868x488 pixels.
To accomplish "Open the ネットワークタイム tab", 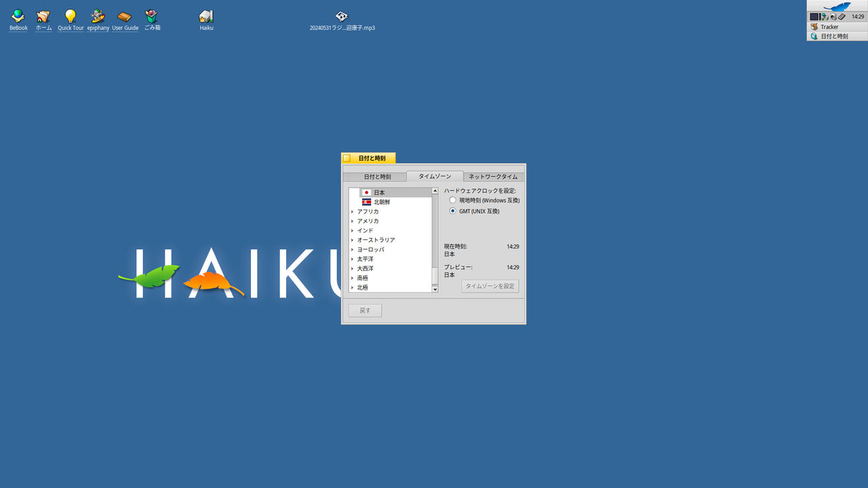I will tap(493, 176).
